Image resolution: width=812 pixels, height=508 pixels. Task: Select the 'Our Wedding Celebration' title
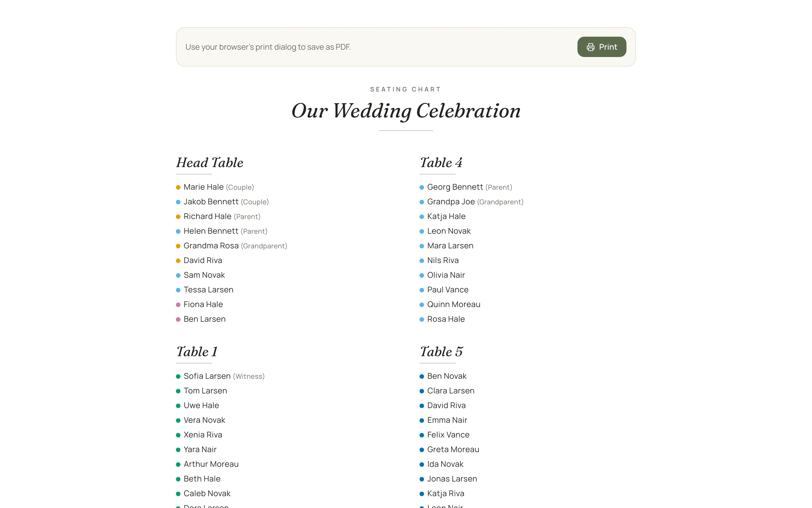406,111
